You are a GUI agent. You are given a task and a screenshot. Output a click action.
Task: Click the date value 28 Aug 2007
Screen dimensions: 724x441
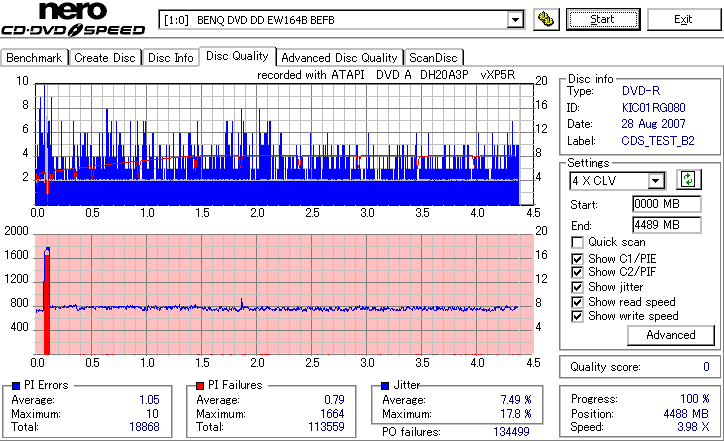click(x=653, y=124)
